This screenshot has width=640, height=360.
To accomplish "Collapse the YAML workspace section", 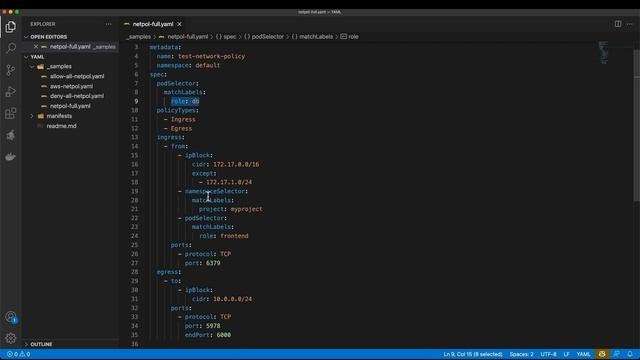I will click(27, 57).
